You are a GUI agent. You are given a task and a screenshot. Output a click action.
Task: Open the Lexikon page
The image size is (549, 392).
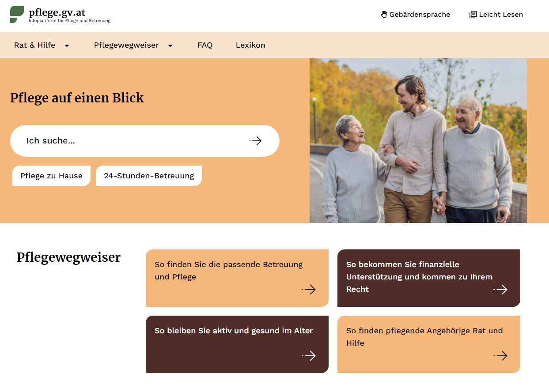pos(250,45)
